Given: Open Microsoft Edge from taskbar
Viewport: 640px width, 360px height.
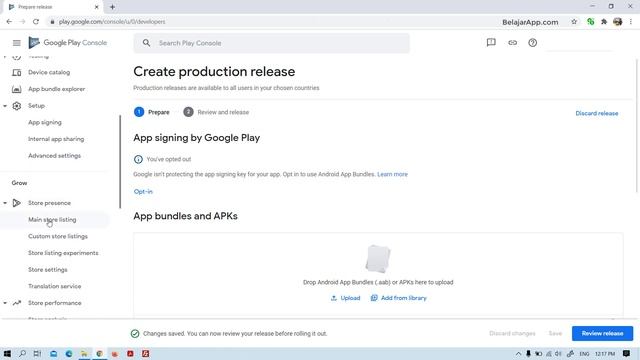Looking at the screenshot, I should pos(69,353).
